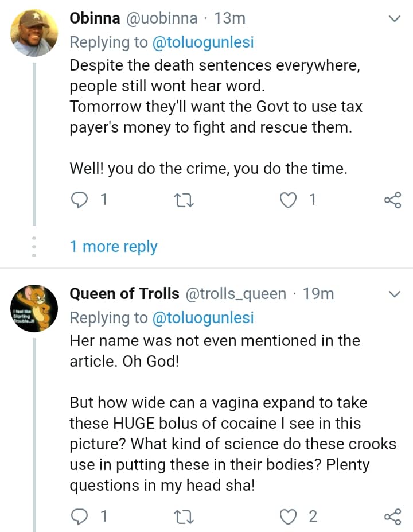
Task: Open dropdown chevron on Queen of Trolls' tweet
Action: (395, 294)
